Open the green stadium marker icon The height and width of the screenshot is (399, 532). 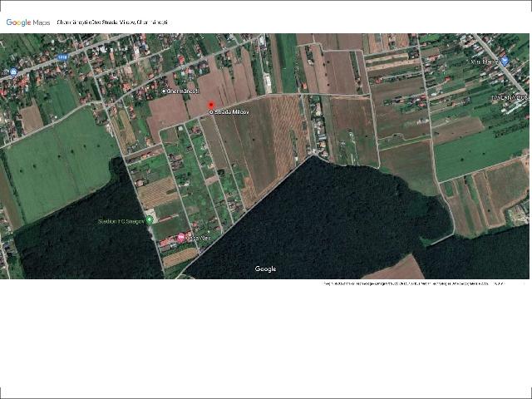click(x=150, y=221)
